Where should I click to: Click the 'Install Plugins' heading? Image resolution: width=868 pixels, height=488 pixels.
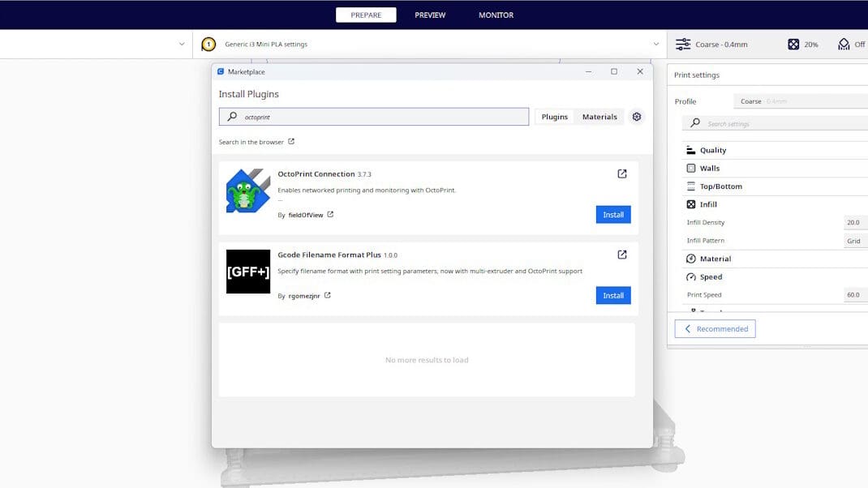click(x=248, y=94)
